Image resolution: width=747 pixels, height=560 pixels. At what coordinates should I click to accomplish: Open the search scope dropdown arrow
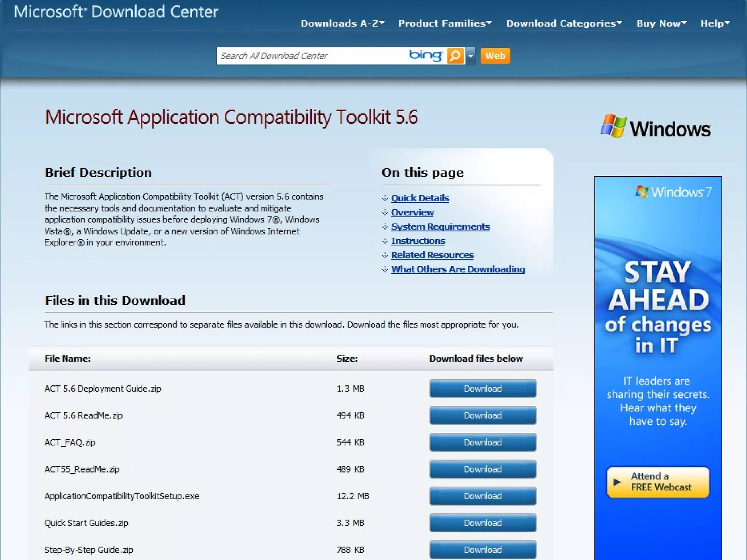coord(471,56)
